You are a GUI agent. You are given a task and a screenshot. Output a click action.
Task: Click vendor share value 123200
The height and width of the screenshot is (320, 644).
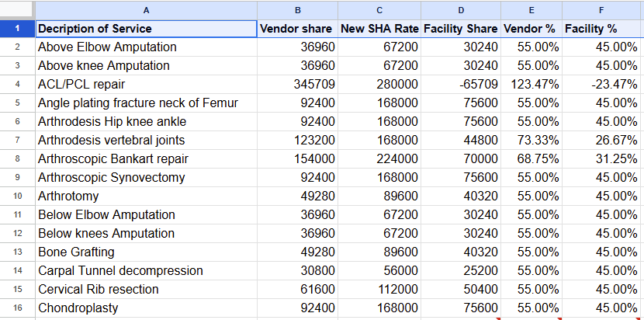click(297, 140)
